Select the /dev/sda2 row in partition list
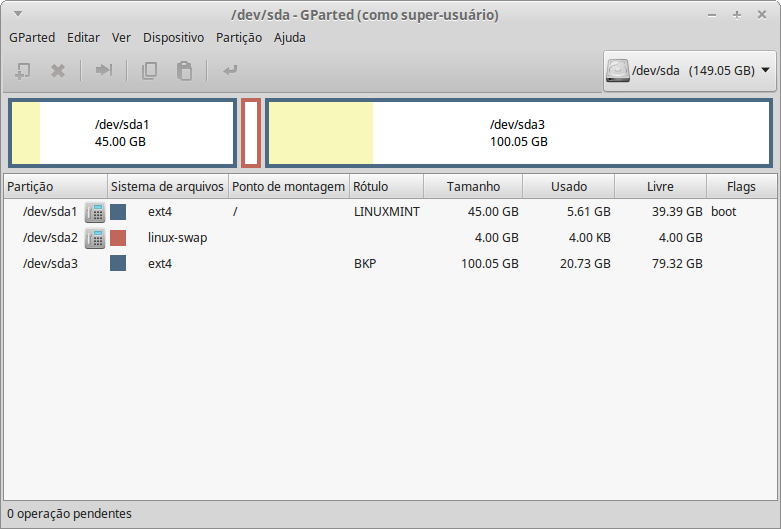 pyautogui.click(x=390, y=238)
